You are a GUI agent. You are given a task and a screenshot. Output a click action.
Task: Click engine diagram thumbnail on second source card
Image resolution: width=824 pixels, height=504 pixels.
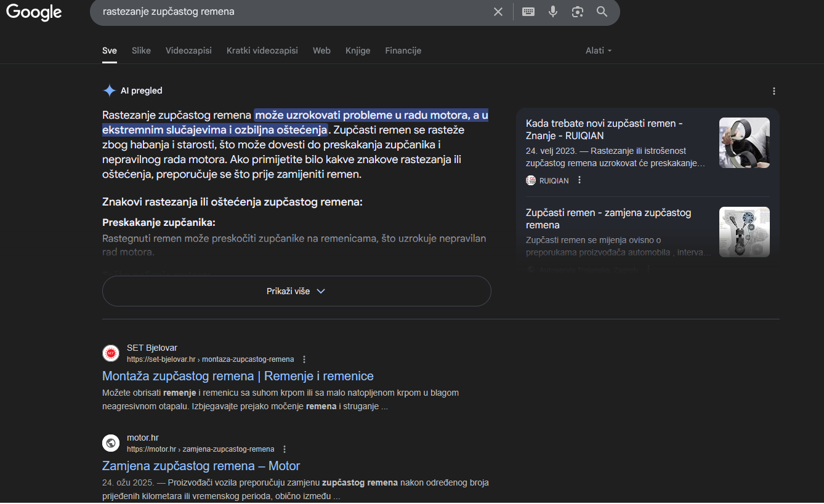(745, 232)
